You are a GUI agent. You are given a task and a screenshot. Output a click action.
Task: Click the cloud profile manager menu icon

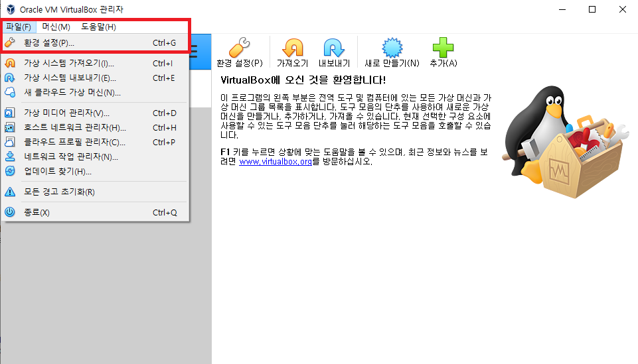click(x=10, y=142)
